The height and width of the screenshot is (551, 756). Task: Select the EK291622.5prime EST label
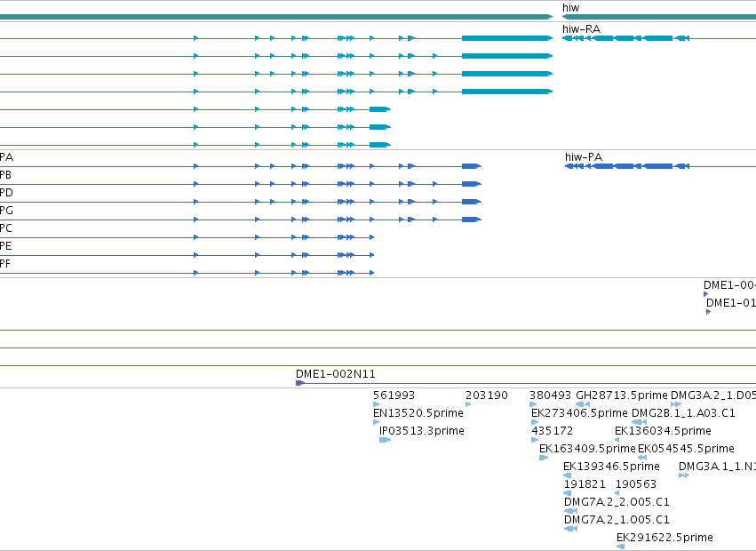point(664,538)
